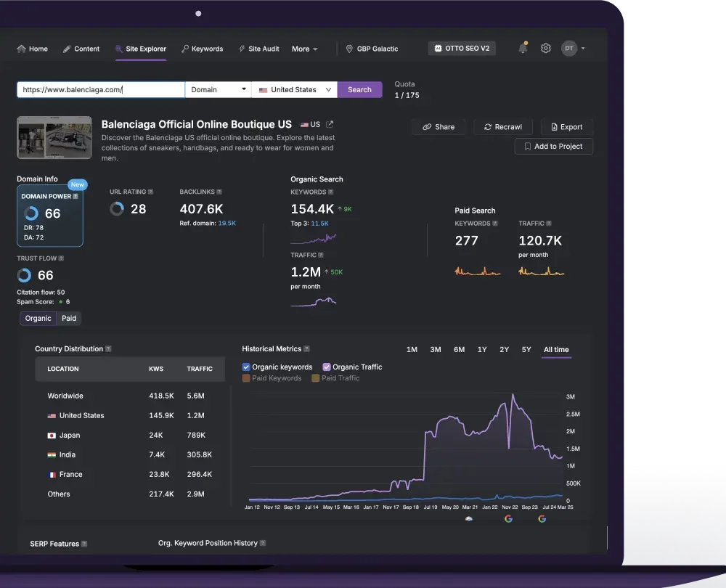
Task: Select the 5Y time range
Action: [x=526, y=350]
